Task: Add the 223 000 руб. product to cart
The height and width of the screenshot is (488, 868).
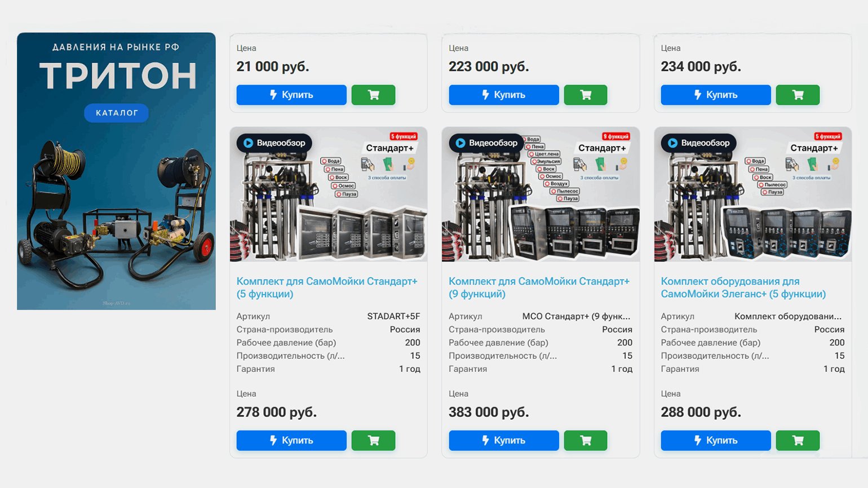Action: click(x=586, y=95)
